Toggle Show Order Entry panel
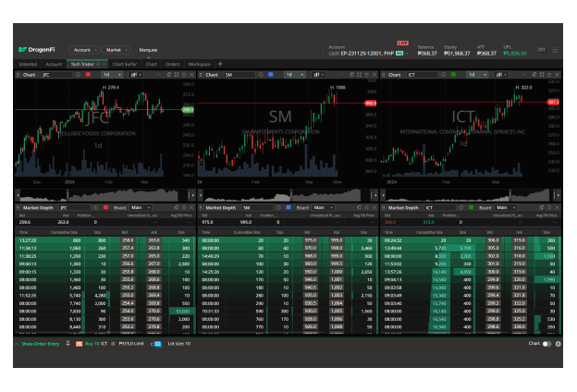The width and height of the screenshot is (577, 392). click(x=37, y=343)
